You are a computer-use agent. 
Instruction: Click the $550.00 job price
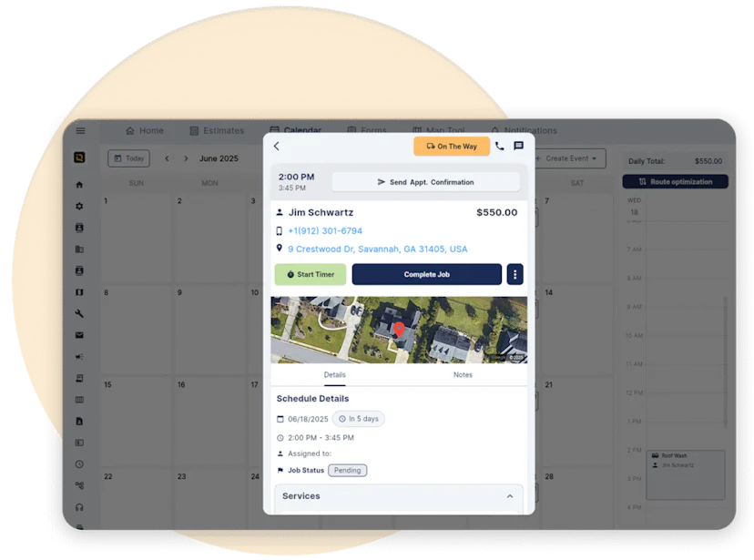(496, 212)
